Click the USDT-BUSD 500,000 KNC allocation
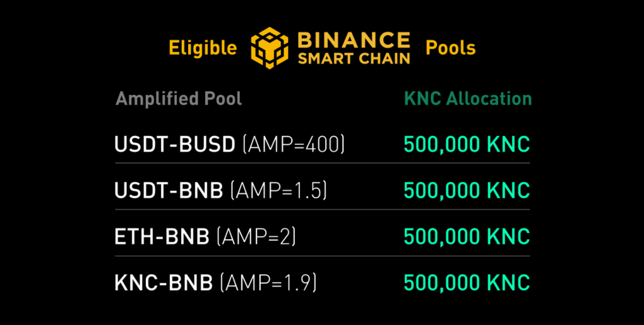644x325 pixels. [467, 144]
